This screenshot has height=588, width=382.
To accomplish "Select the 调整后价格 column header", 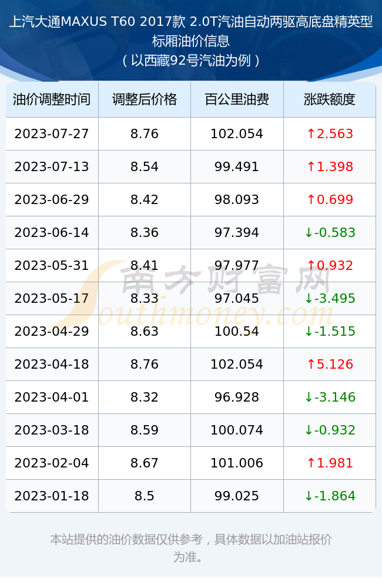I will point(145,99).
